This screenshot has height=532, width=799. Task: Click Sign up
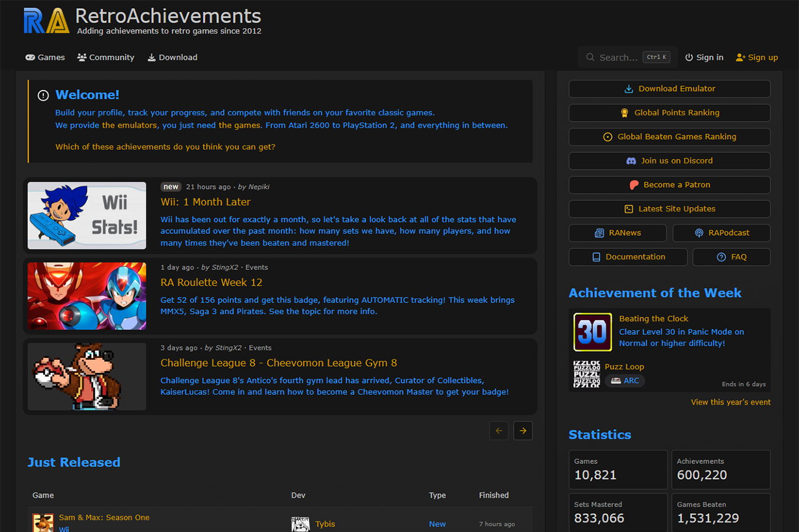(x=757, y=57)
